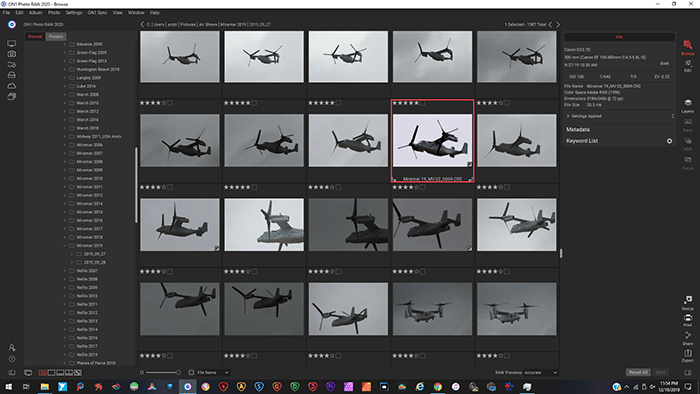Click the ON1 logo icon at top left
Viewport: 700px width, 394px height.
(x=12, y=25)
